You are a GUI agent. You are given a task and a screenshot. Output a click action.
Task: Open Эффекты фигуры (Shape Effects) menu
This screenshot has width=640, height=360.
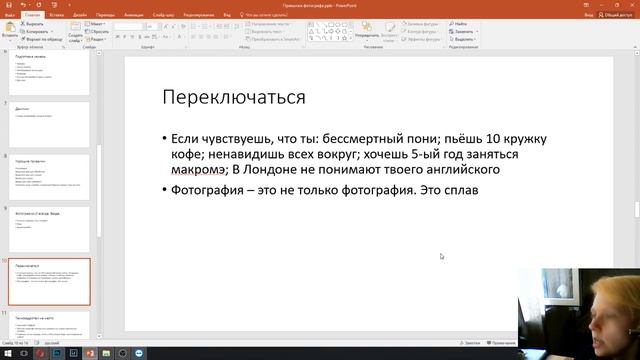tap(421, 39)
